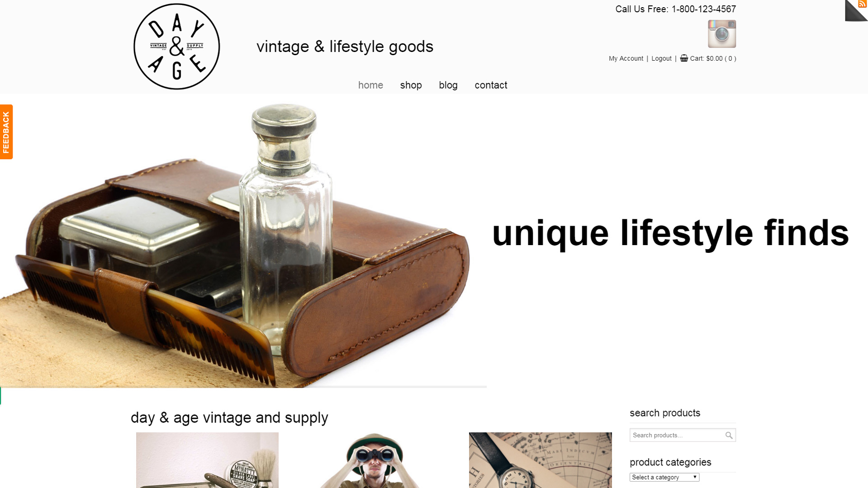The image size is (868, 488).
Task: Go to the shop menu item
Action: click(411, 85)
